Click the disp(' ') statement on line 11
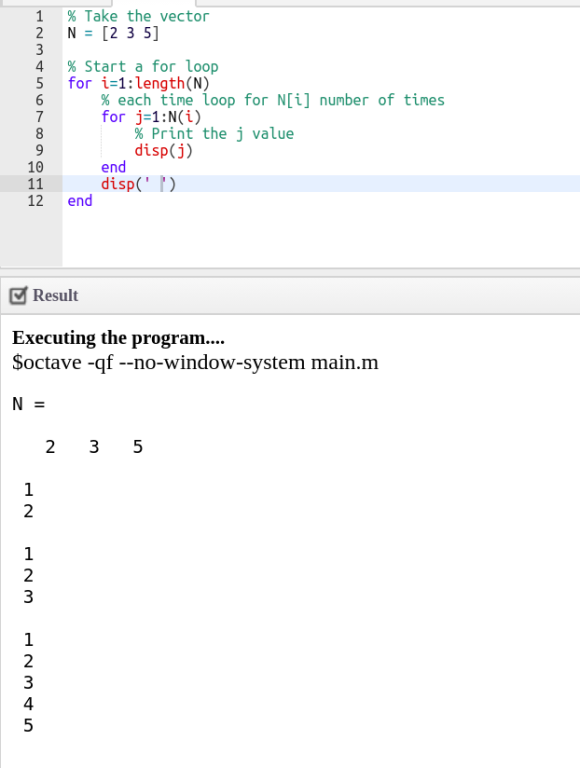 point(138,184)
